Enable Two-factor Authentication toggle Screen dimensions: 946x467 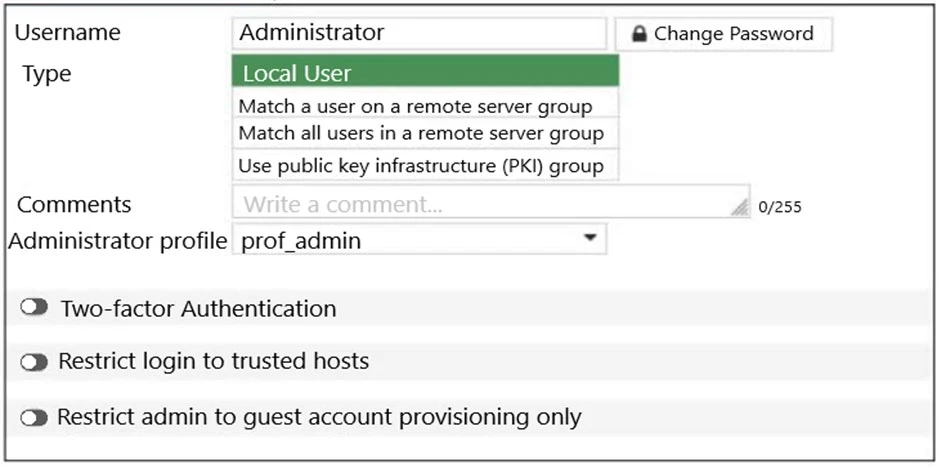(35, 309)
